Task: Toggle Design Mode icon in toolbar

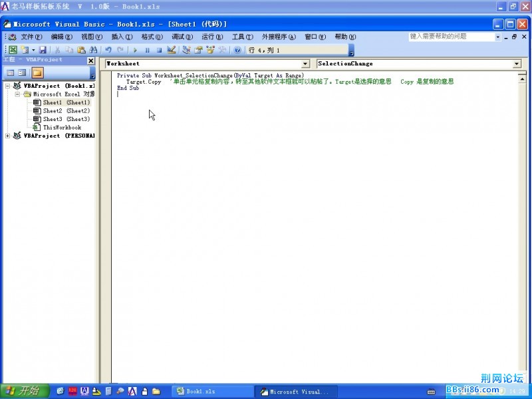Action: (x=171, y=50)
